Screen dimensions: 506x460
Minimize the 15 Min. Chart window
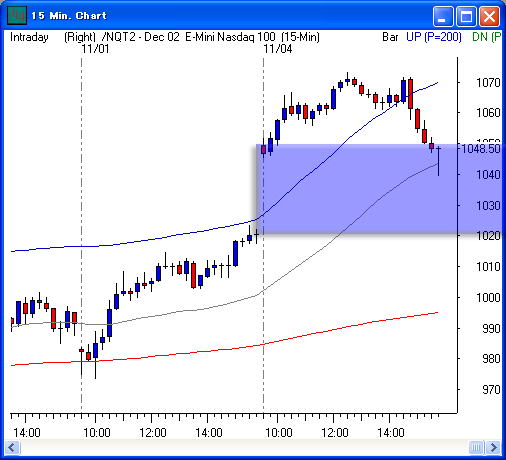coord(443,16)
